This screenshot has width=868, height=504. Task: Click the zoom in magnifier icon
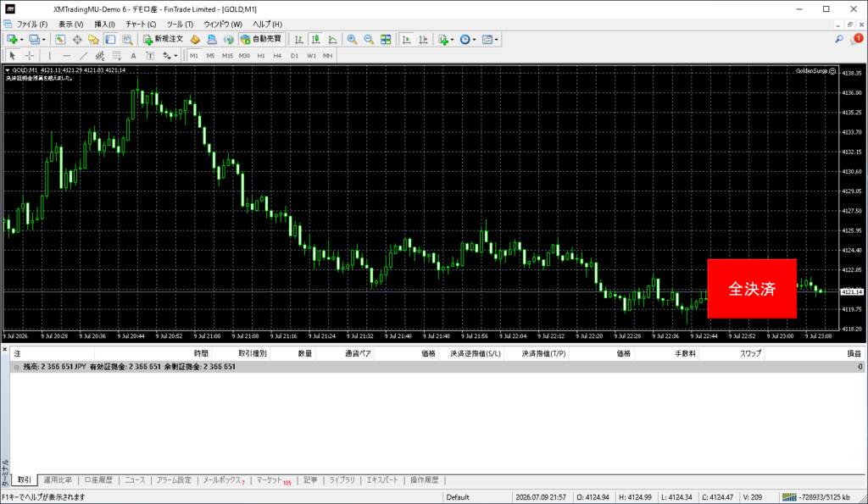352,39
